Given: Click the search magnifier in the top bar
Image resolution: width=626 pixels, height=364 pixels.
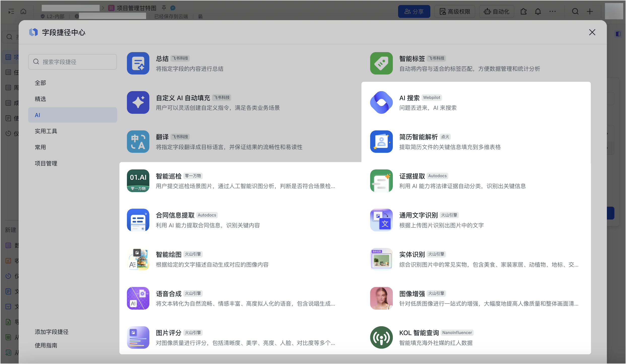Looking at the screenshot, I should [x=575, y=12].
